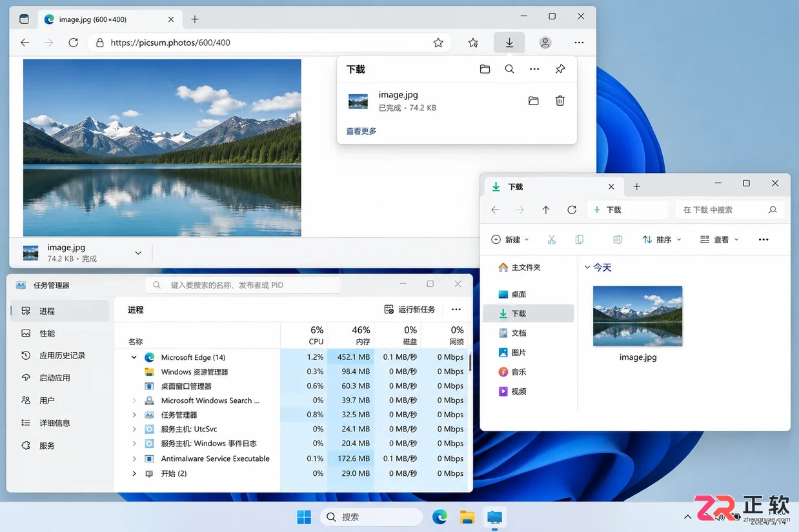This screenshot has width=799, height=532.
Task: Click File Explorer 在 下载 中搜索 box
Action: click(x=729, y=210)
